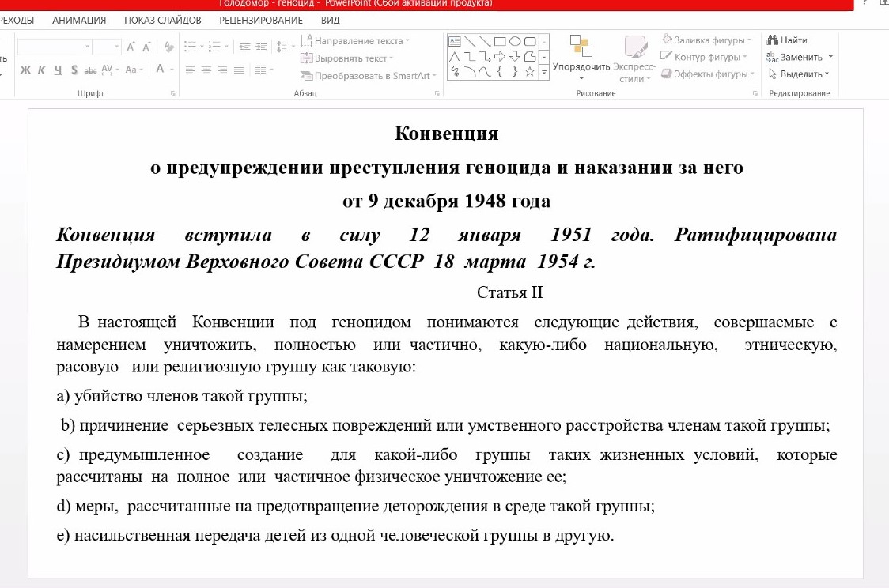Viewport: 889px width, 588px height.
Task: Open the Заливка фигуры fill options
Action: (706, 40)
